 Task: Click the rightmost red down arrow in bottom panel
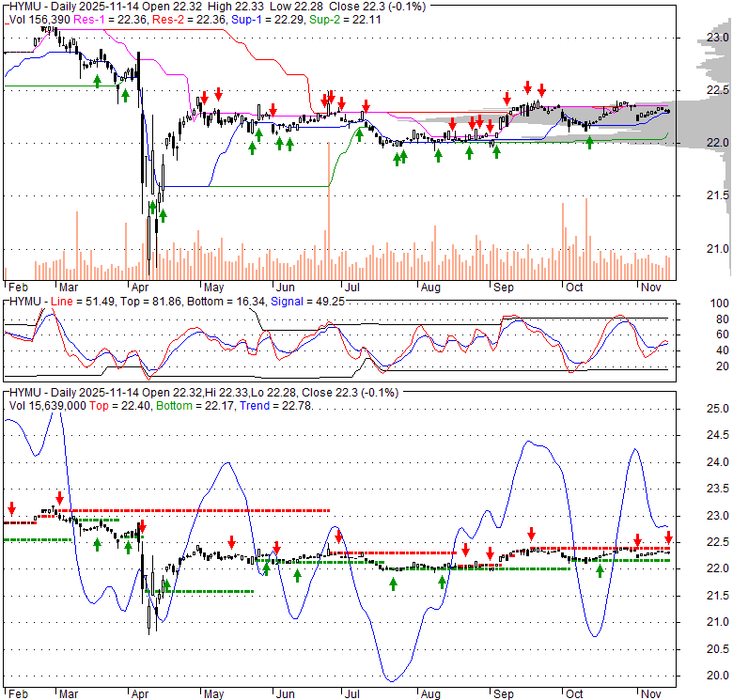tap(668, 537)
